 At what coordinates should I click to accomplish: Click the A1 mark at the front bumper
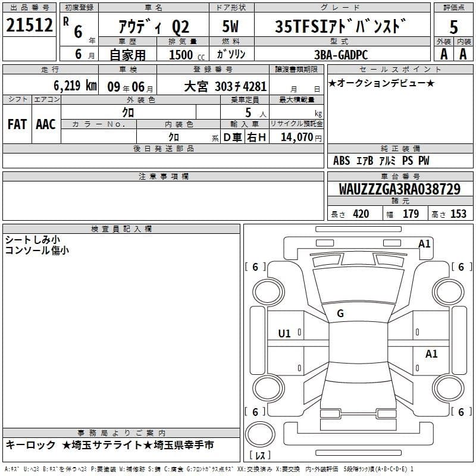click(424, 244)
